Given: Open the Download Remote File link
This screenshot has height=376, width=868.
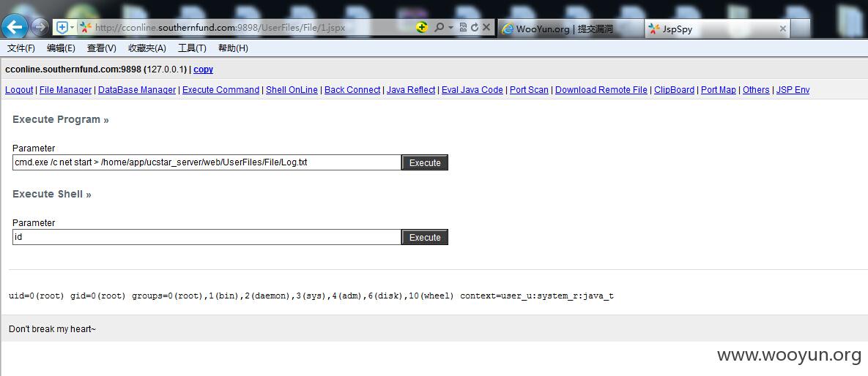Looking at the screenshot, I should [601, 89].
